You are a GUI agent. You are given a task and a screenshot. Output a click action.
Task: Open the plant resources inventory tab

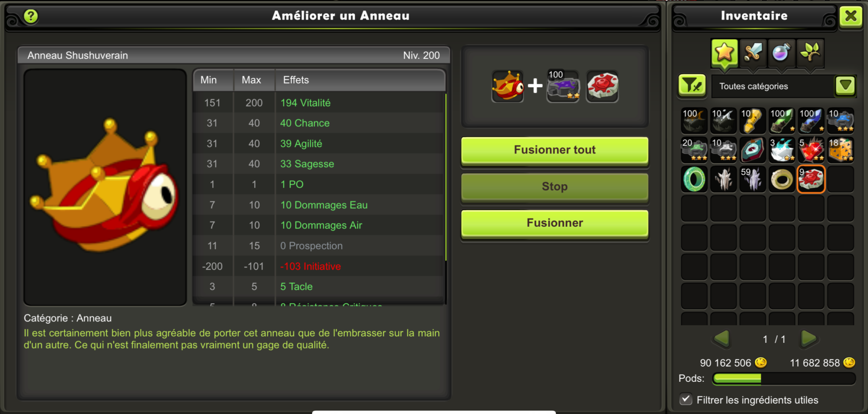810,53
